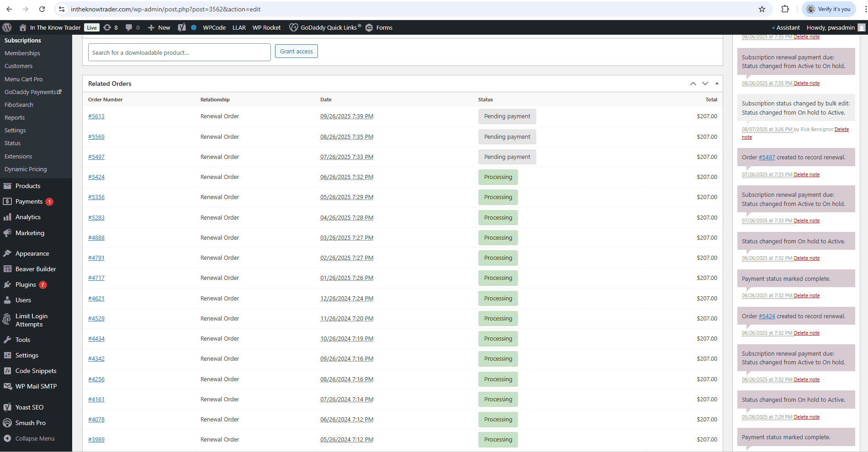Open Howdy, pwsadmin account menu

835,27
